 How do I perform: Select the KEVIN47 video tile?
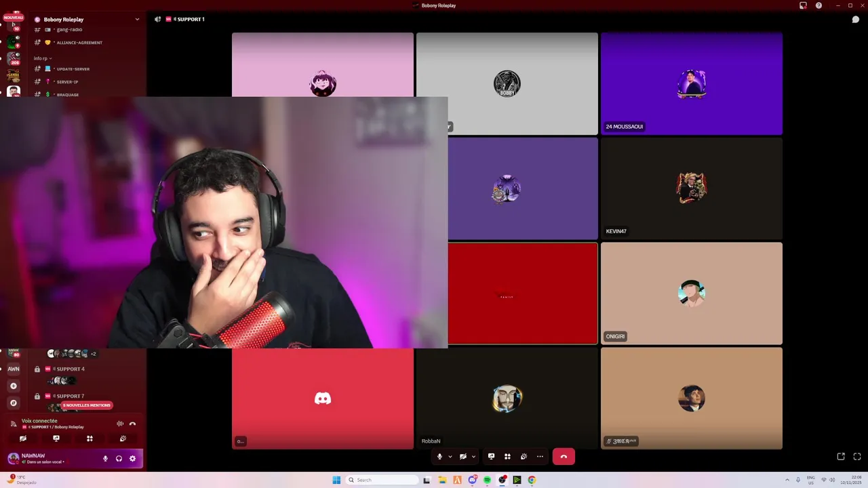point(692,188)
